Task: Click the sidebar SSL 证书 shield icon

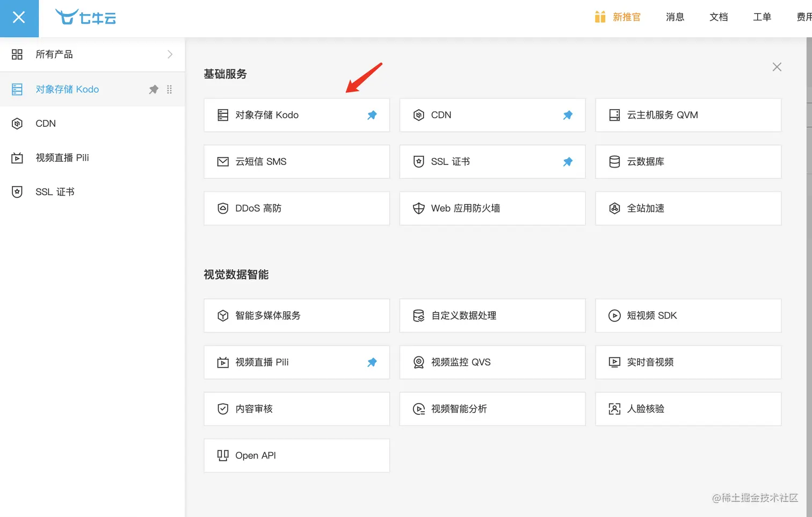Action: pos(17,192)
